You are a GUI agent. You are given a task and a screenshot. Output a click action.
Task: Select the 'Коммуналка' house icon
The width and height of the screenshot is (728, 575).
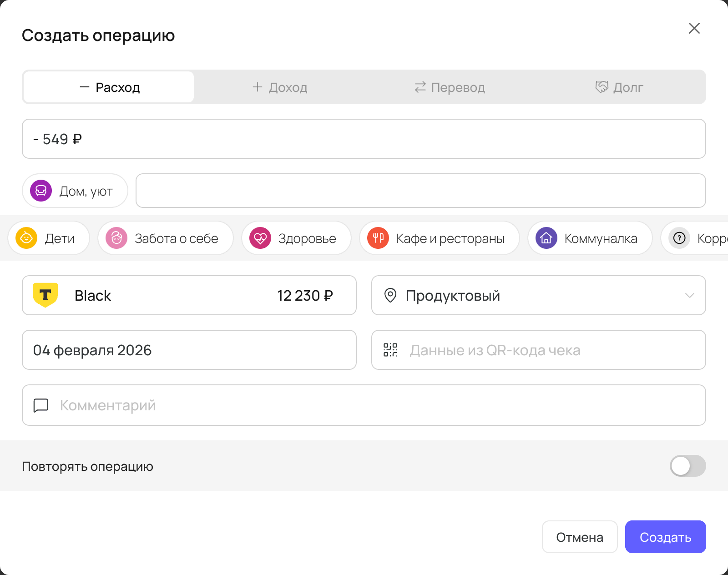[545, 238]
